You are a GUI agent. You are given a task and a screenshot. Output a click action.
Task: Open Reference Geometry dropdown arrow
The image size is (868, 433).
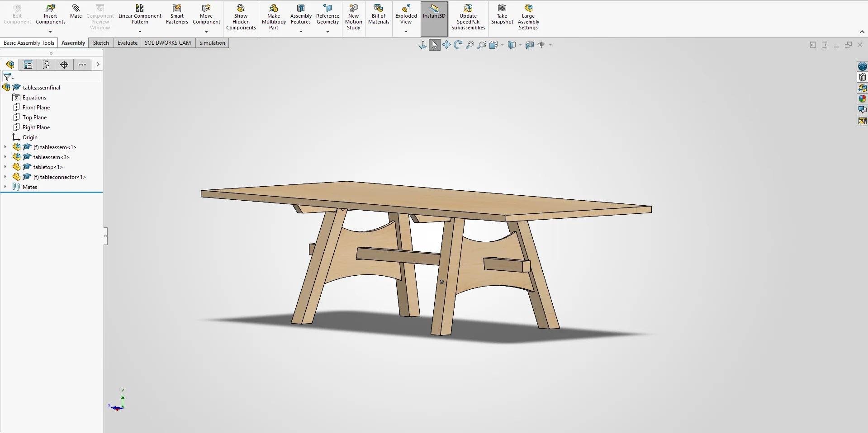[x=327, y=32]
